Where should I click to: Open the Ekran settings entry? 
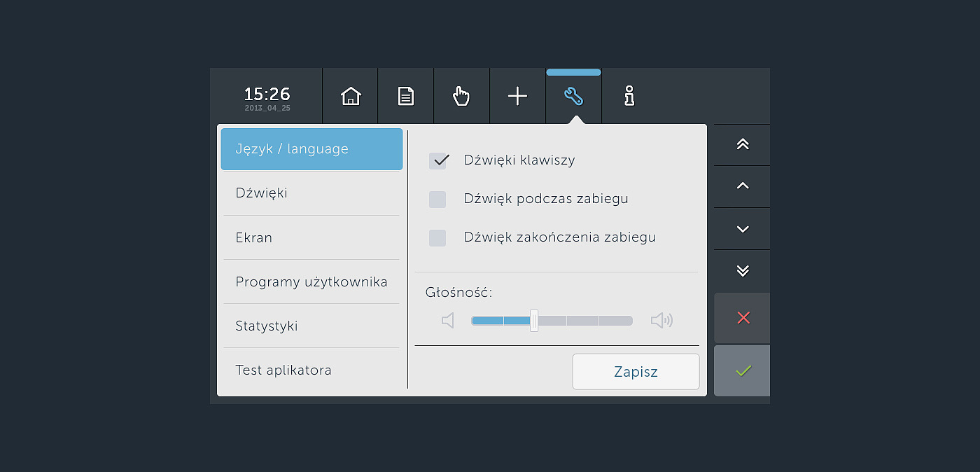pyautogui.click(x=311, y=238)
